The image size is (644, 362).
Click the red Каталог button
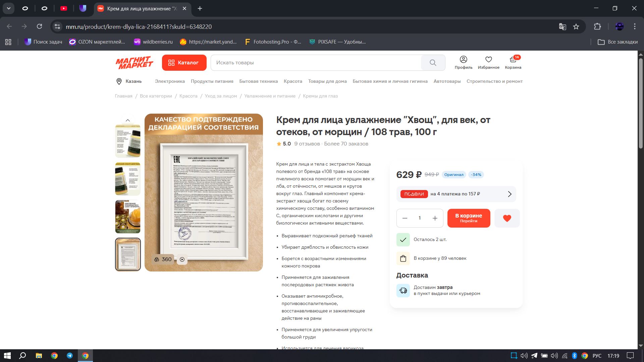coord(184,63)
